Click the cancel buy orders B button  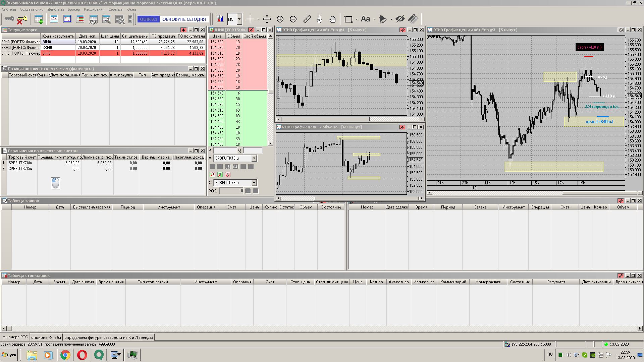point(220,175)
